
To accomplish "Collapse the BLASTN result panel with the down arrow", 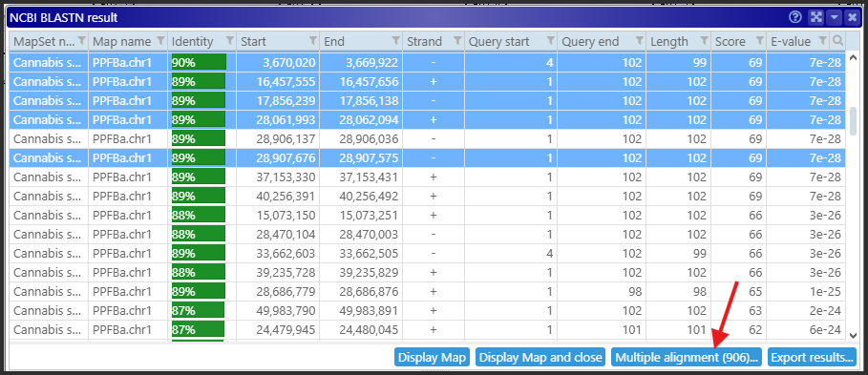I will 835,17.
